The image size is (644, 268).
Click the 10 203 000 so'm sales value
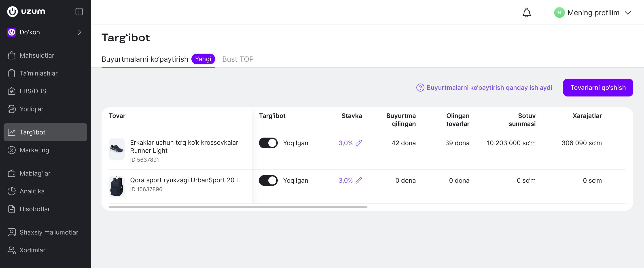[511, 143]
